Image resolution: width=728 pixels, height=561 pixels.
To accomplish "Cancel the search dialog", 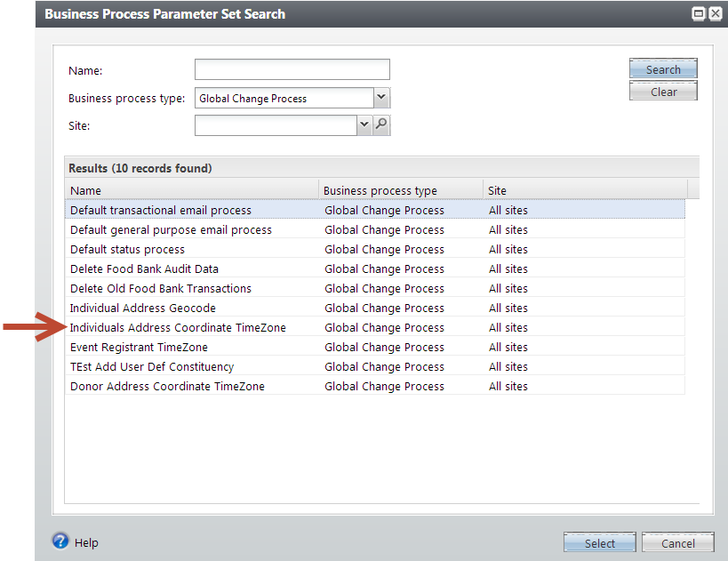I will pos(677,543).
